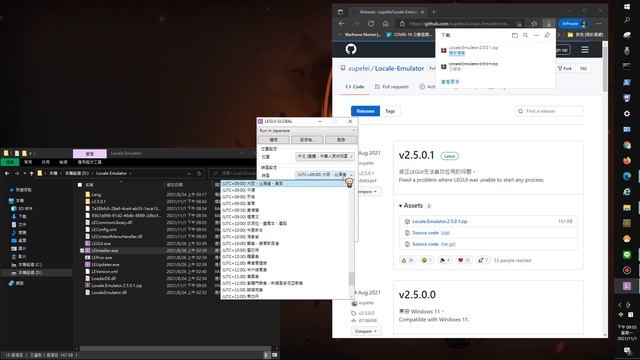The image size is (640, 360).
Task: Toggle checkbox beside LEInstaller.exe
Action: point(82,251)
